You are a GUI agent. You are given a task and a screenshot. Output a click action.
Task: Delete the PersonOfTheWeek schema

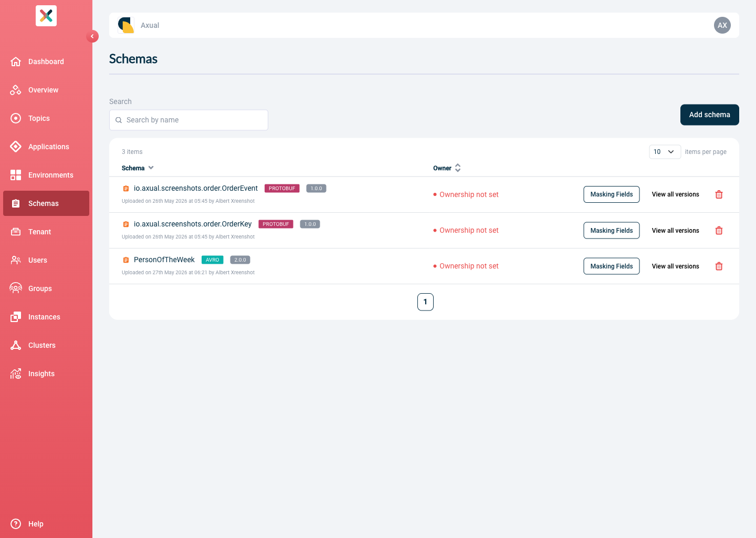pos(719,266)
